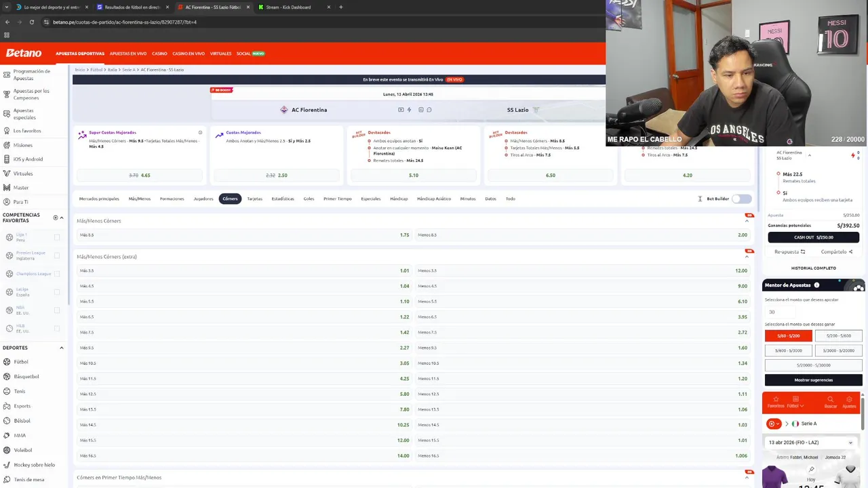Screen dimensions: 868x488
Task: Open APUESTAS EN VIVO in top menu
Action: click(128, 54)
